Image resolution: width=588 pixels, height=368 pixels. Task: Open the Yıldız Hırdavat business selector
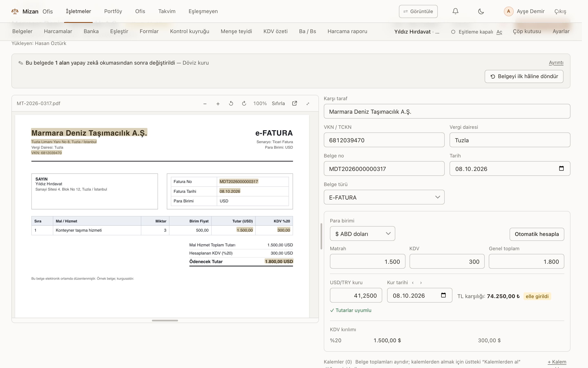tap(417, 32)
